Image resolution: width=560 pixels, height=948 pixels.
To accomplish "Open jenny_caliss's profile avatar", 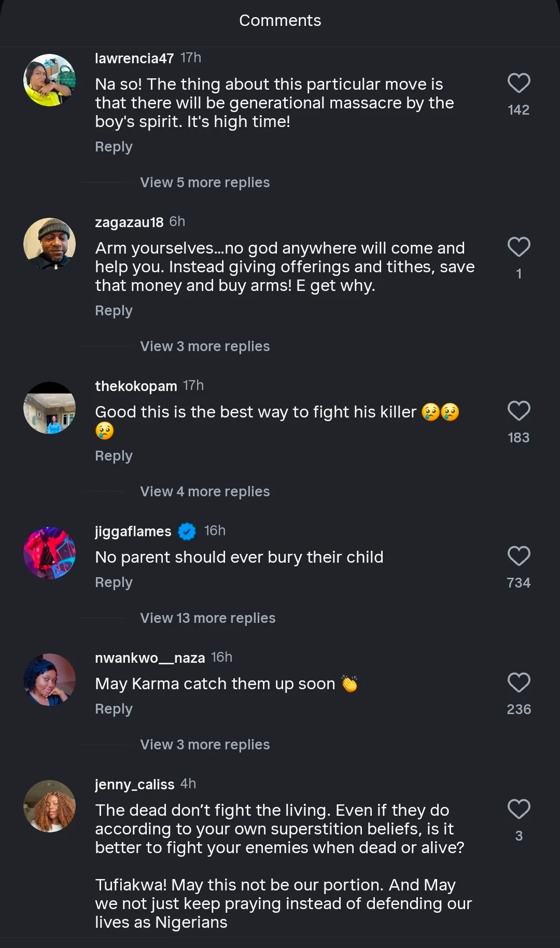I will (50, 806).
